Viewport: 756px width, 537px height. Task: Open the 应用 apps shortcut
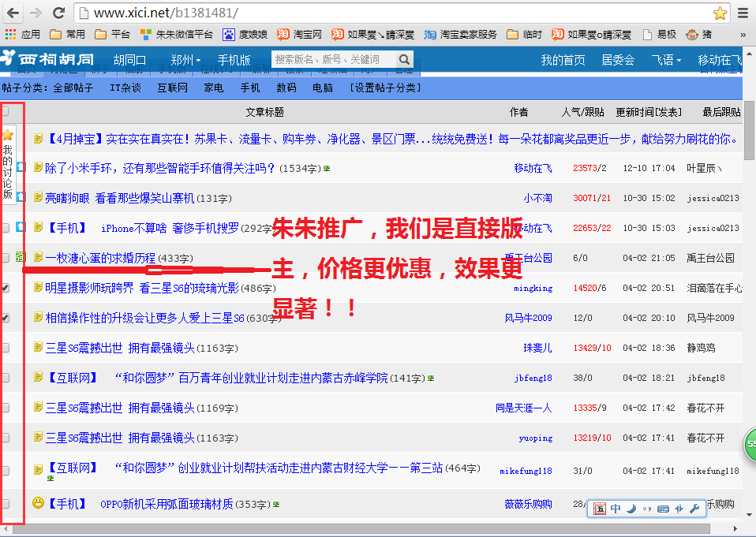click(22, 34)
